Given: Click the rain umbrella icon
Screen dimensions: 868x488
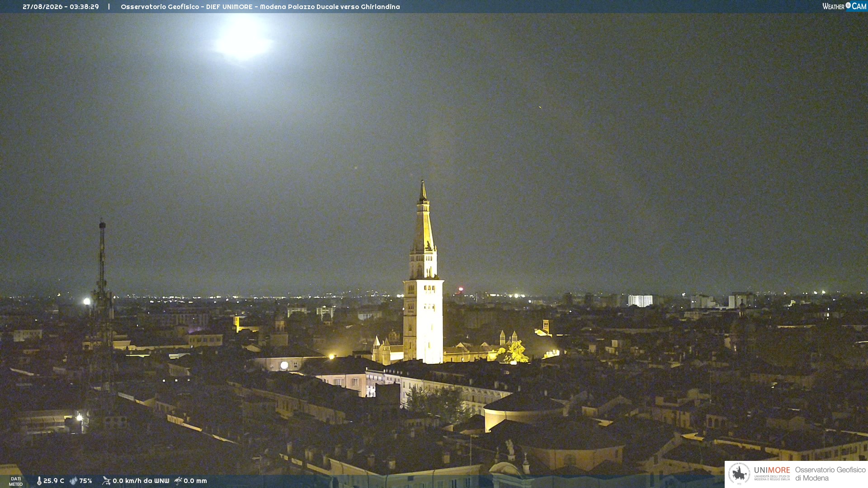Looking at the screenshot, I should (x=178, y=481).
